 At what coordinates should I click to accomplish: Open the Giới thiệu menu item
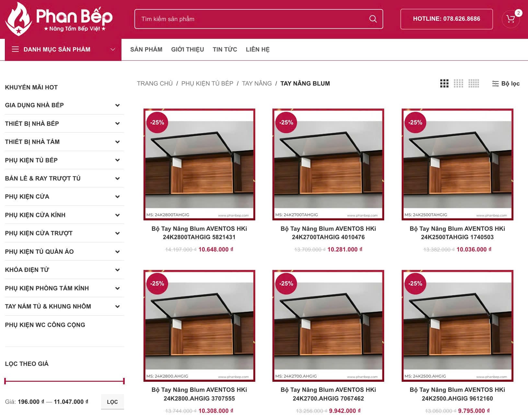tap(188, 50)
